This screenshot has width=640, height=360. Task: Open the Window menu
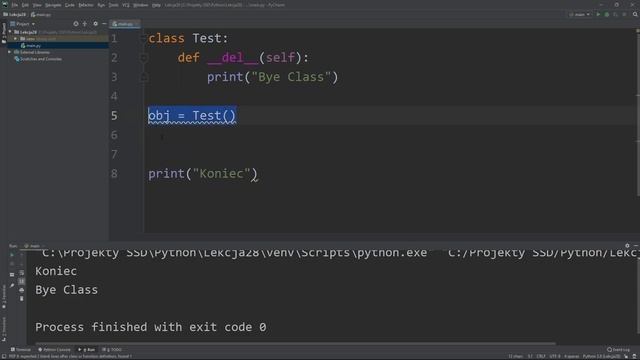point(140,5)
